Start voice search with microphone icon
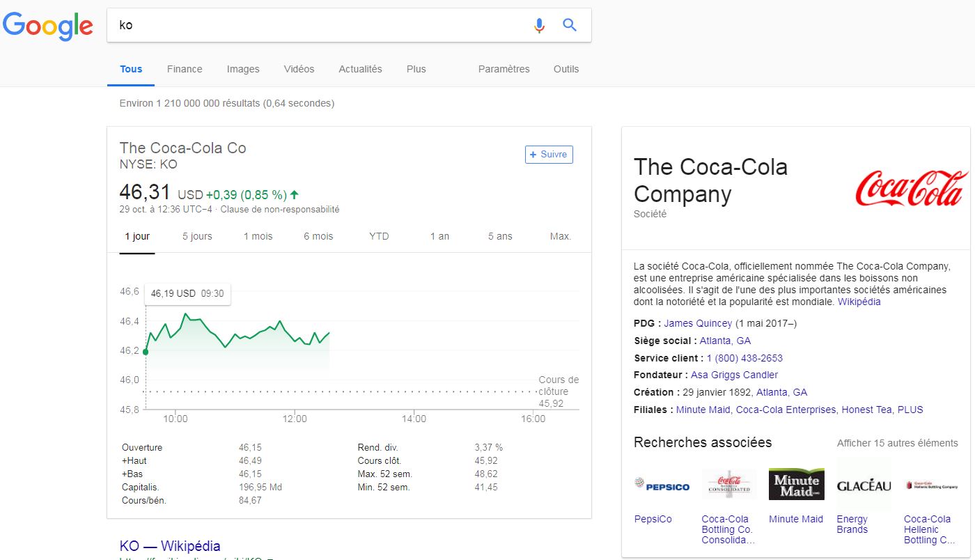This screenshot has height=560, width=975. [539, 26]
